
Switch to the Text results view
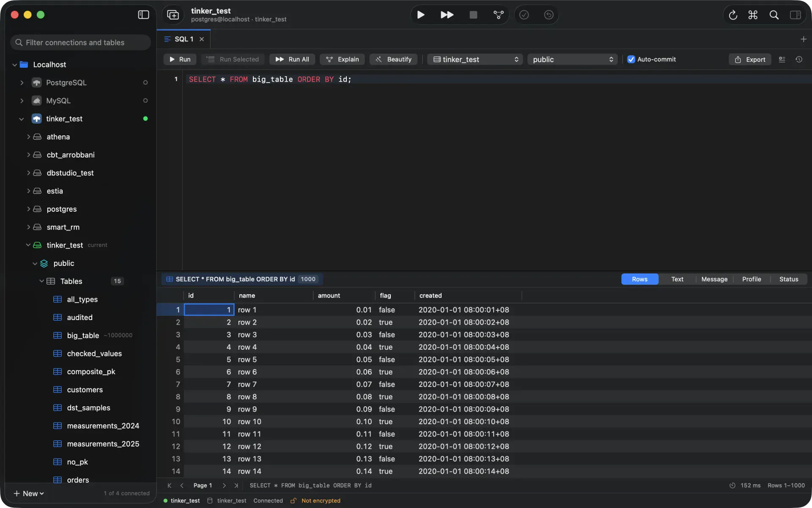677,279
